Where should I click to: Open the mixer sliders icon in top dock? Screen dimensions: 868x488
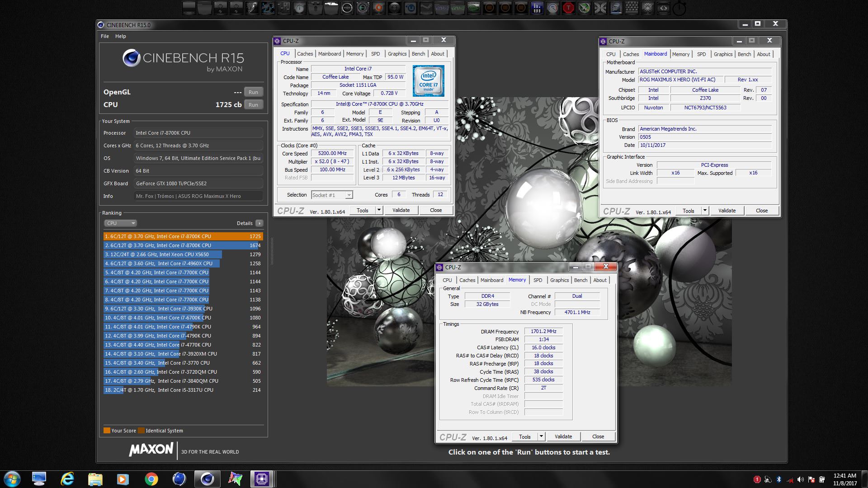283,8
